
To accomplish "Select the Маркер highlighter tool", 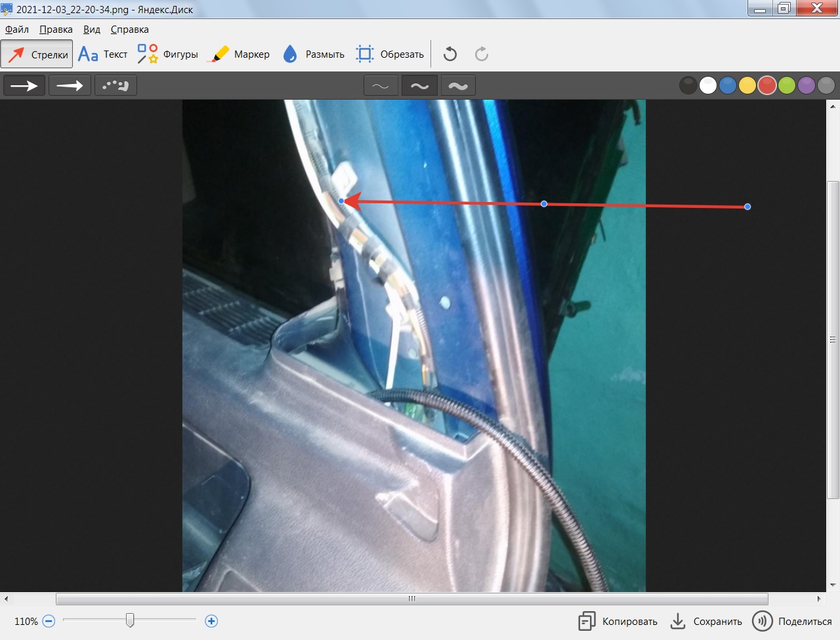I will tap(238, 54).
